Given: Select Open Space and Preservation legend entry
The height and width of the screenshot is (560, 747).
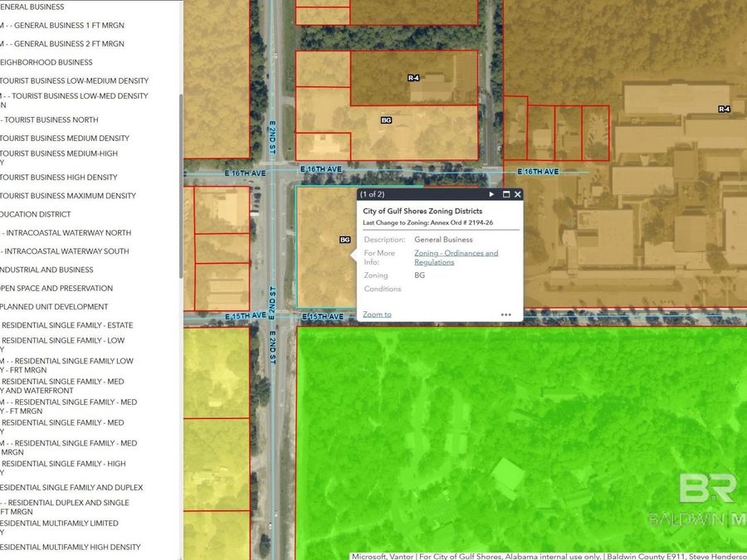Looking at the screenshot, I should (x=56, y=288).
